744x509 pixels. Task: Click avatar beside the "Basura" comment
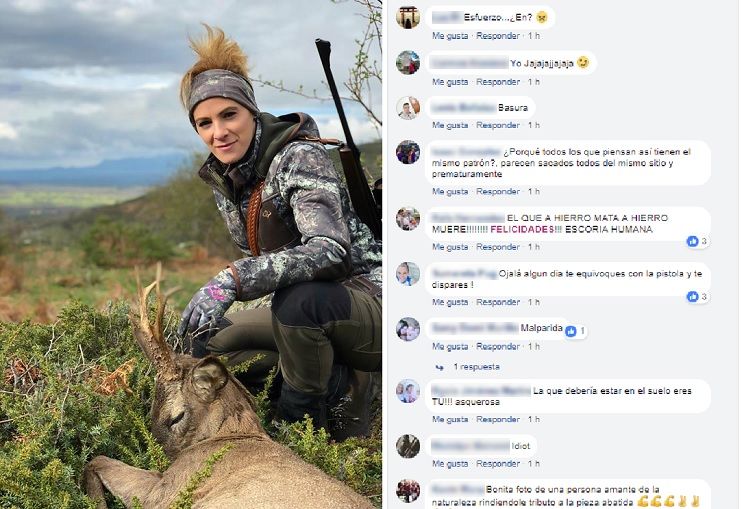[x=408, y=108]
